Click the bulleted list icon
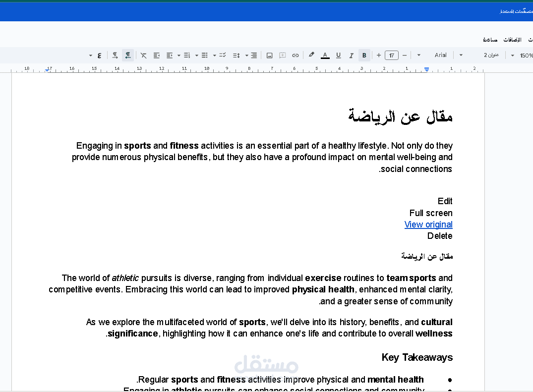533x392 pixels. click(x=205, y=56)
